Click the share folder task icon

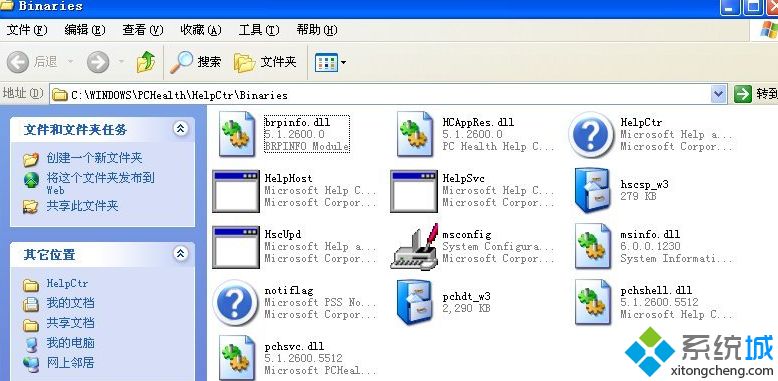31,206
